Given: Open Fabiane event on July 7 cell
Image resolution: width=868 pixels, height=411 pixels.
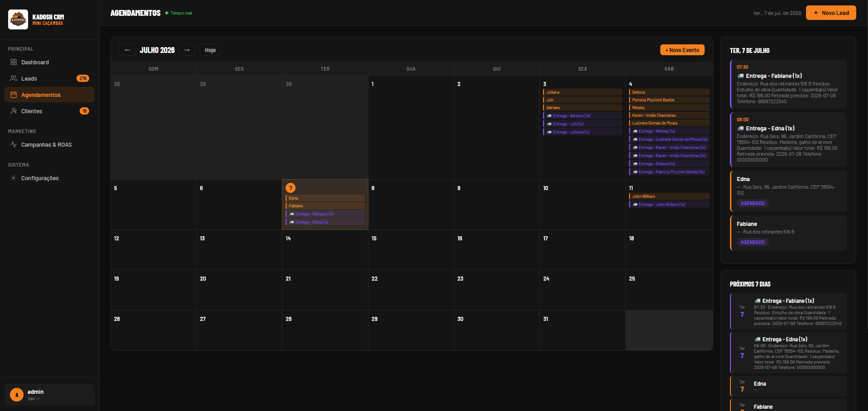Looking at the screenshot, I should point(325,205).
